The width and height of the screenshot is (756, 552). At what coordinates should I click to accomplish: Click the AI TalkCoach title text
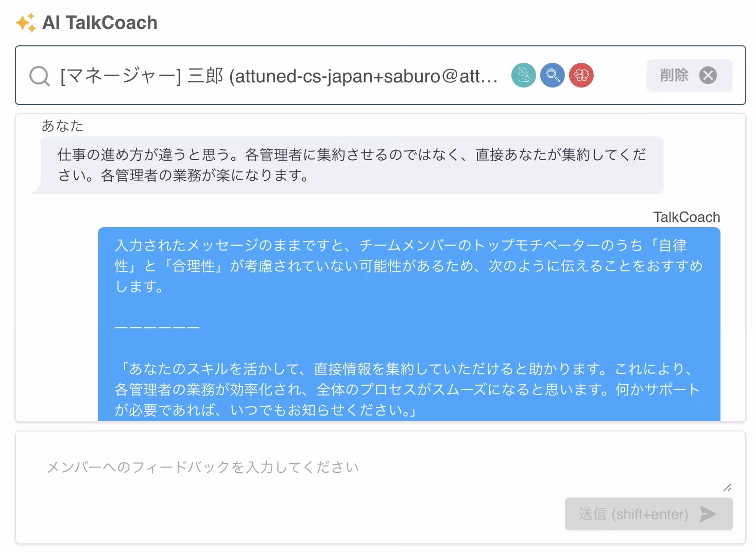(101, 22)
